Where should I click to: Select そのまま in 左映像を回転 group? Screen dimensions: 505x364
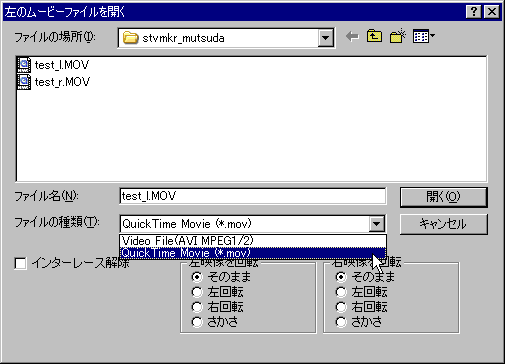(197, 277)
